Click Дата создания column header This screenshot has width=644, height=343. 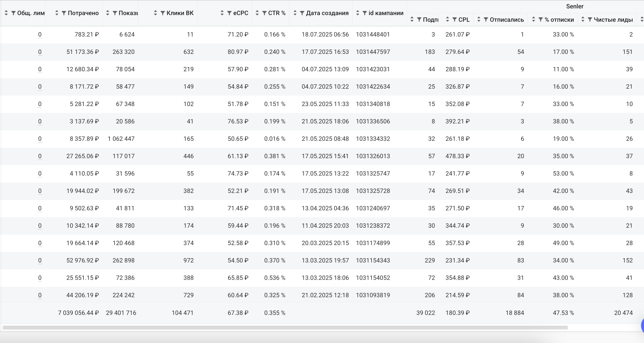[327, 13]
